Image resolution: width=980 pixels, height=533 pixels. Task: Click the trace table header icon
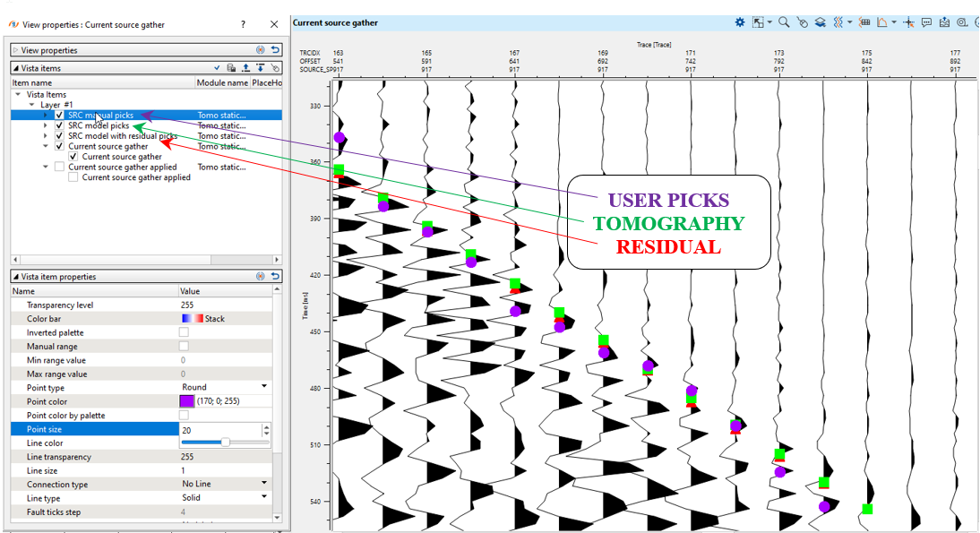(x=864, y=22)
